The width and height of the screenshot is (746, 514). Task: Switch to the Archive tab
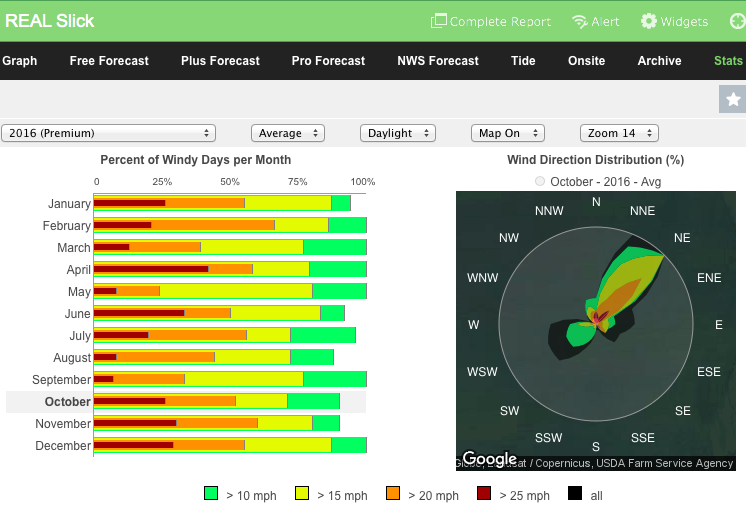coord(659,61)
